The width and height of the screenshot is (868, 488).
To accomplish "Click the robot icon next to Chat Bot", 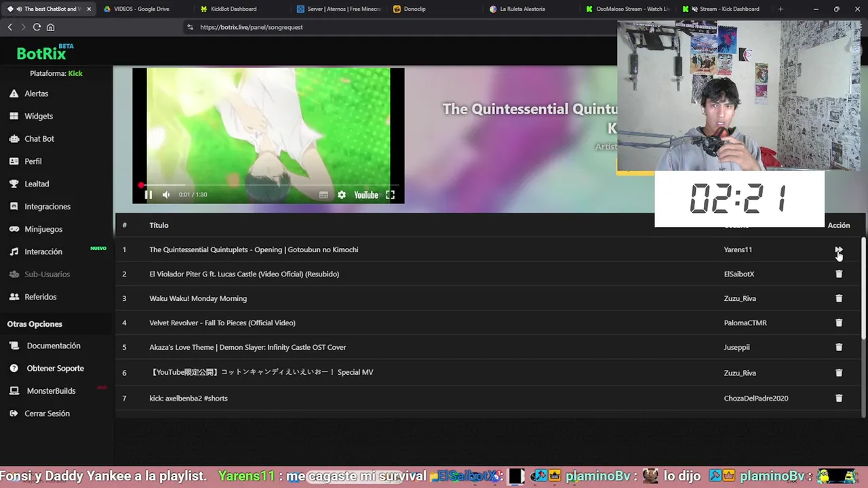I will [14, 138].
